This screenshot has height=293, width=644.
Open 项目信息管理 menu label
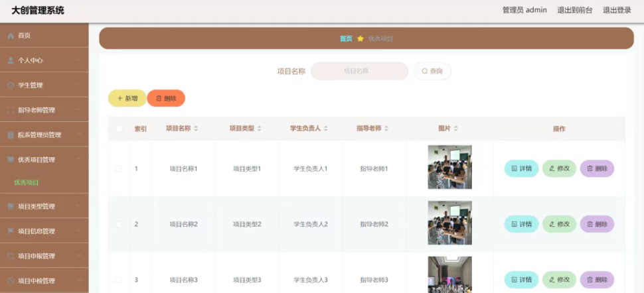pyautogui.click(x=37, y=231)
